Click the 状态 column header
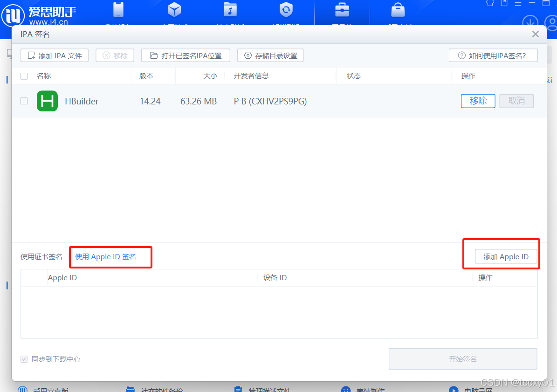The height and width of the screenshot is (392, 557). pyautogui.click(x=354, y=76)
